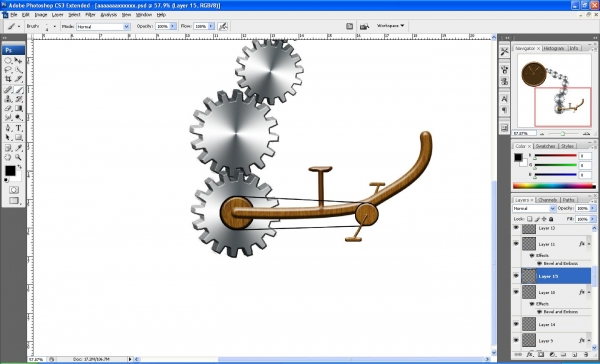Select the Brush tool in the toolbox
Viewport: 600px width, 364px height.
[19, 90]
